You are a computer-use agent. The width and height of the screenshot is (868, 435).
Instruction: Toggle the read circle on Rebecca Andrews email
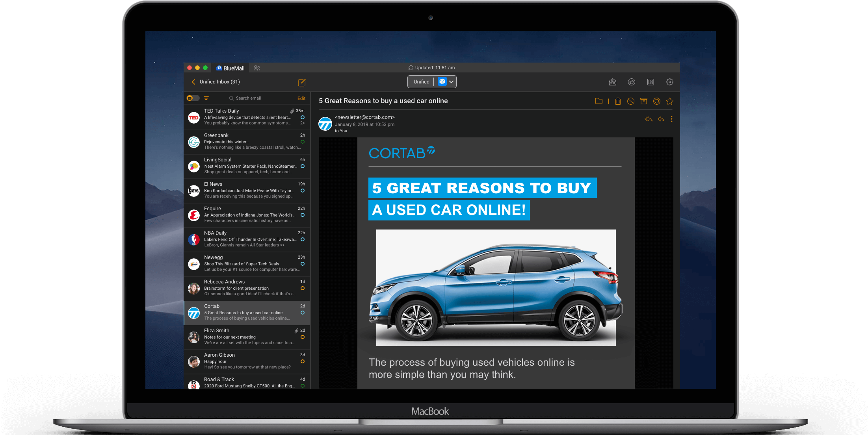(303, 288)
